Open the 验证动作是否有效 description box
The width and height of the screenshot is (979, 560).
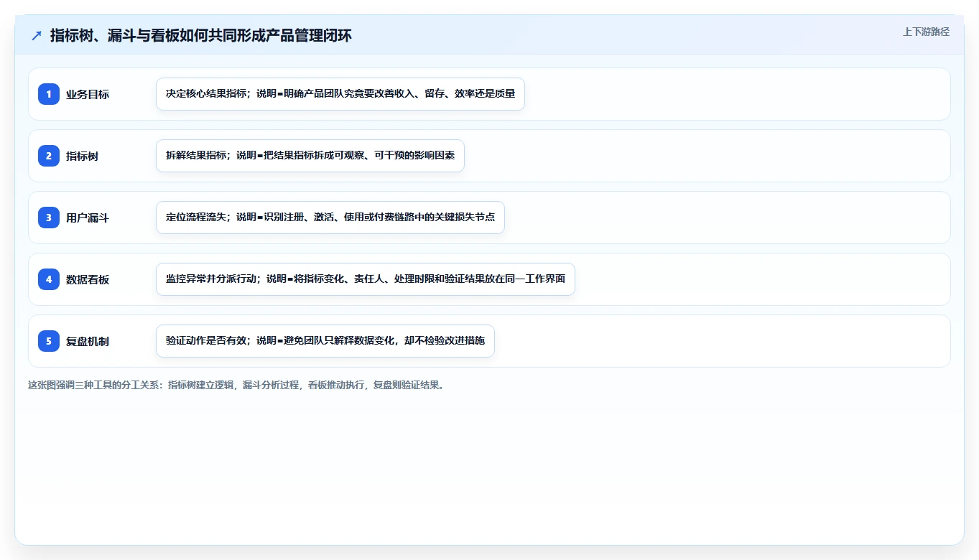325,341
